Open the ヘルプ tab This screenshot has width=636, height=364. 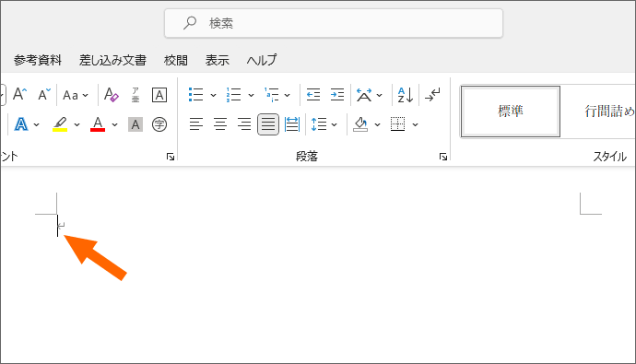point(262,60)
